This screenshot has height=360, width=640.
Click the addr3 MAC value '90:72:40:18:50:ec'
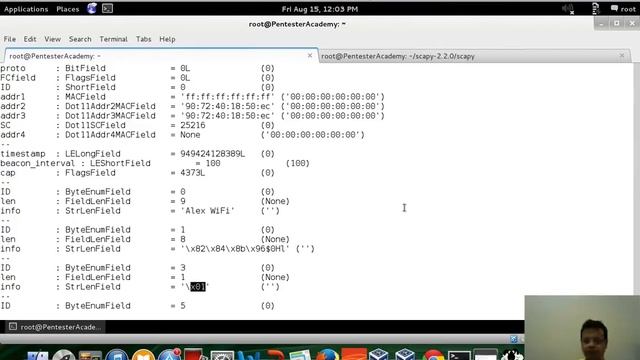(x=228, y=116)
